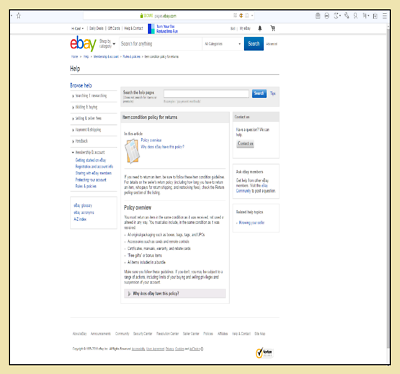Click the Contact us button
400x374 pixels.
tap(245, 144)
